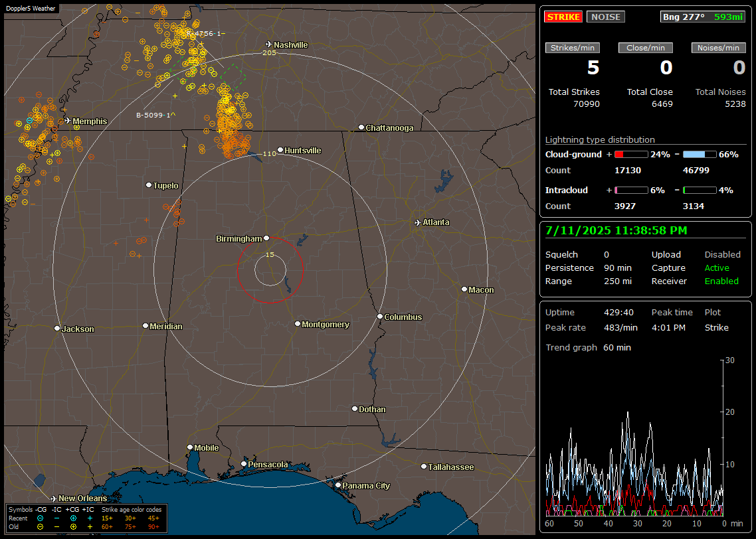Select the Panama City marker dot
Image resolution: width=756 pixels, height=539 pixels.
(338, 485)
